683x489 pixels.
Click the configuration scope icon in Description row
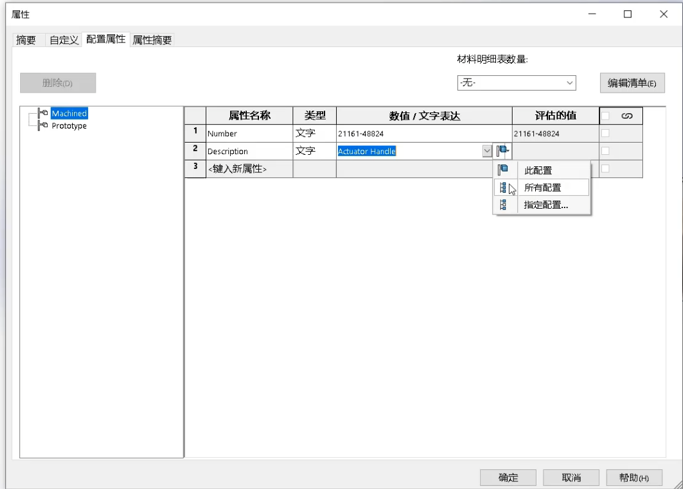point(502,151)
